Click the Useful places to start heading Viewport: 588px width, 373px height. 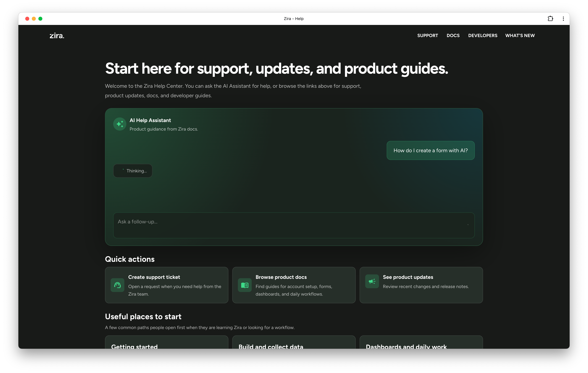coord(143,317)
